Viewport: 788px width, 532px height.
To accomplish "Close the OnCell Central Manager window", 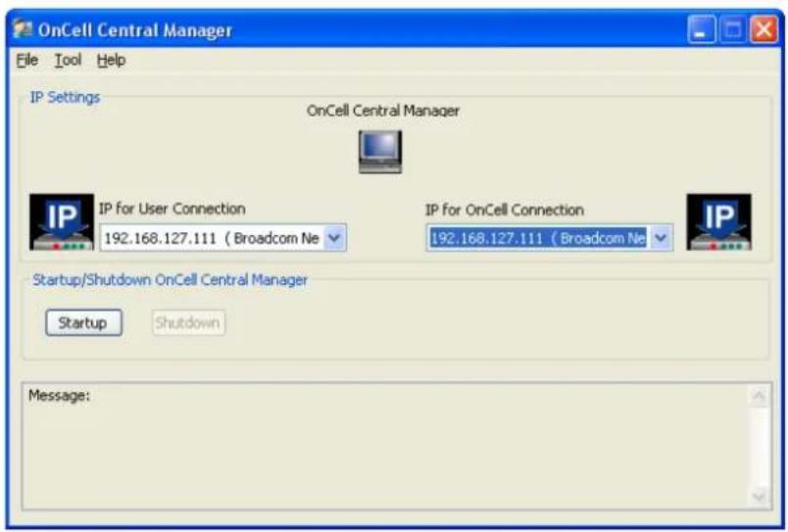I will pyautogui.click(x=763, y=29).
